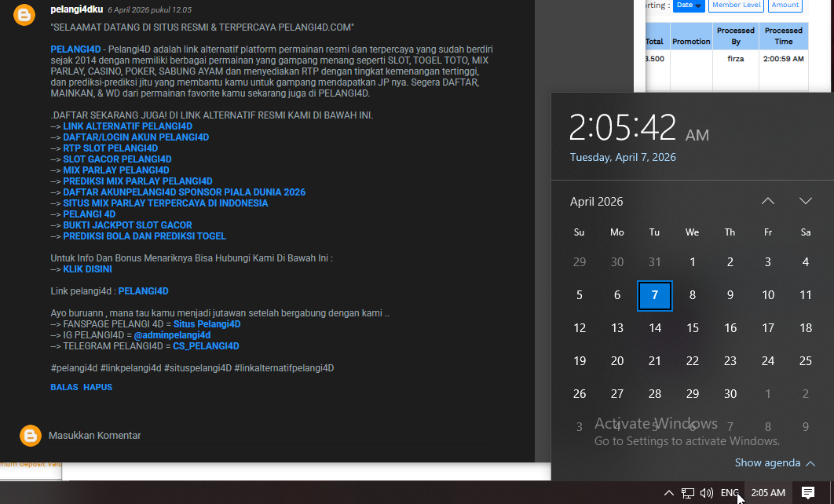Select the Amount sorting option

pos(785,5)
